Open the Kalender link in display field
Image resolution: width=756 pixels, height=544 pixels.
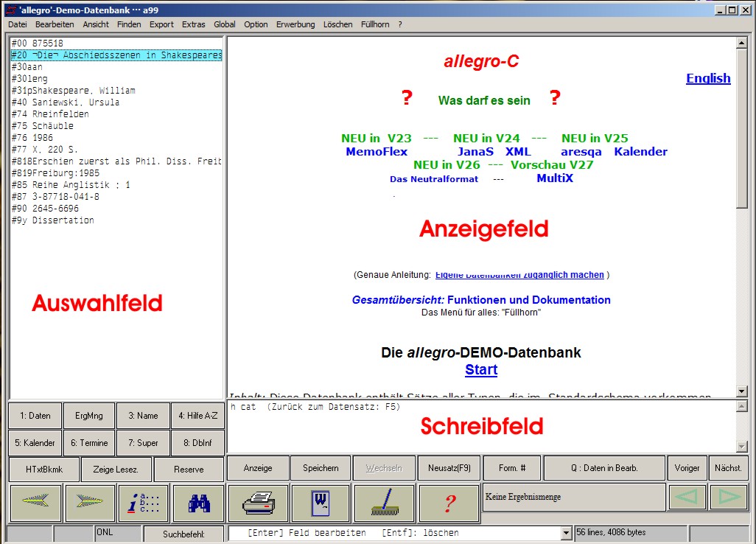[x=641, y=151]
